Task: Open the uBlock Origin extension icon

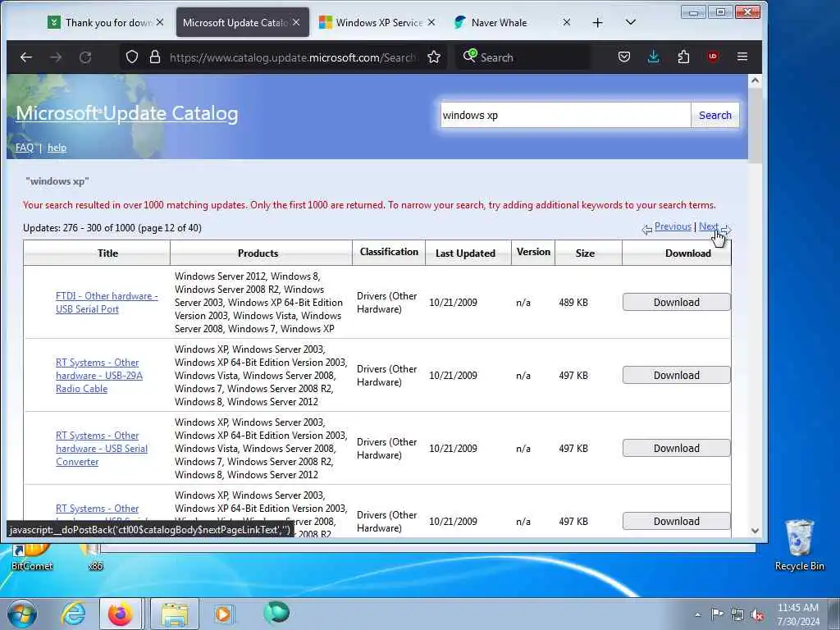Action: coord(713,57)
